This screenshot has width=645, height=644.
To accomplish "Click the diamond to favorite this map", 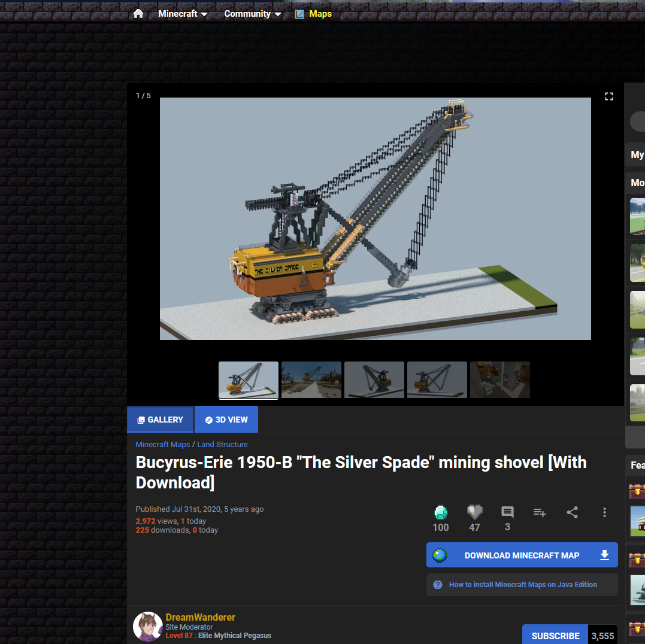I will 441,513.
